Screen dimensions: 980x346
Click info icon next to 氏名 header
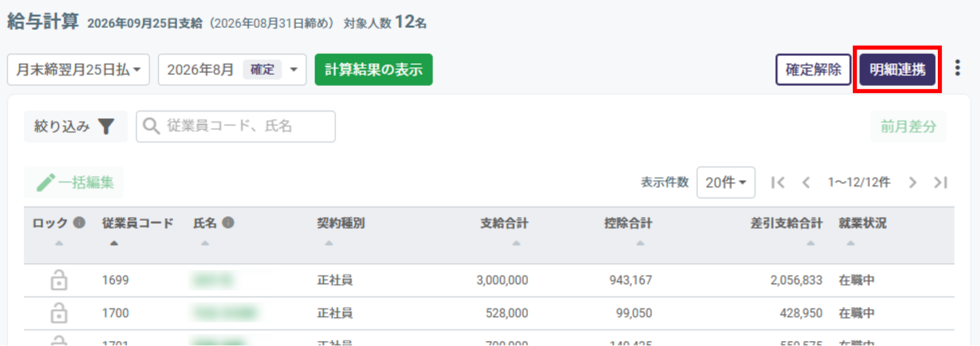pos(228,223)
